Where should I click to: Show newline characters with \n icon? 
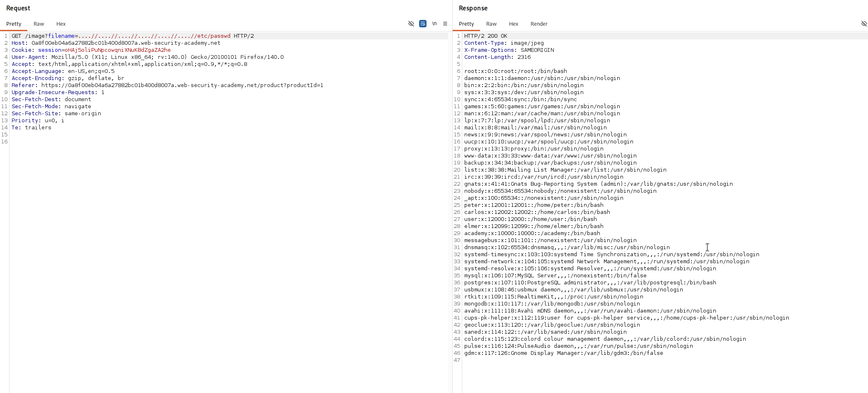[434, 24]
